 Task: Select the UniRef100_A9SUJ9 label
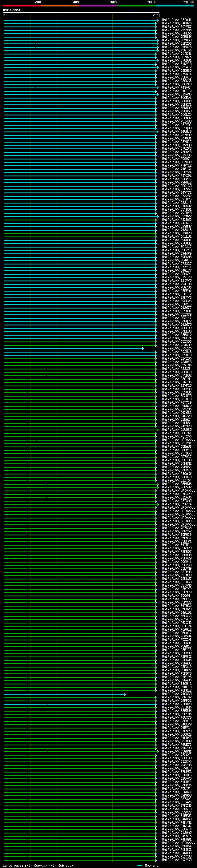(x=176, y=355)
